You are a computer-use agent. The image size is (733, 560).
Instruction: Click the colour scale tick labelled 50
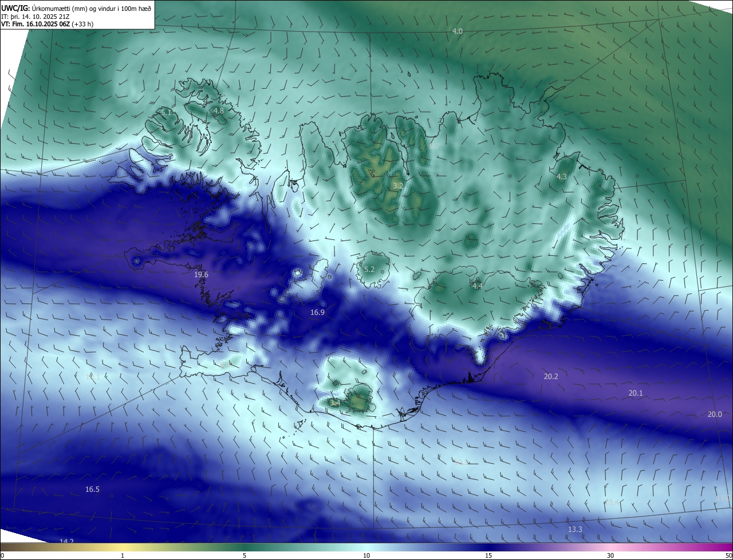point(728,555)
